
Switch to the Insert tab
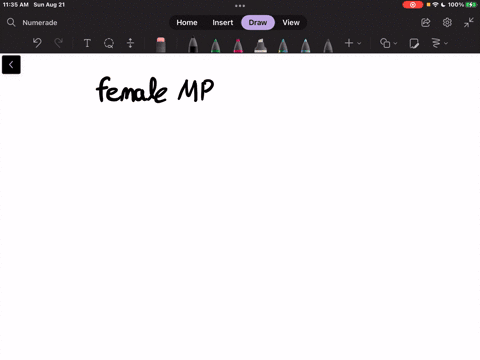point(223,22)
